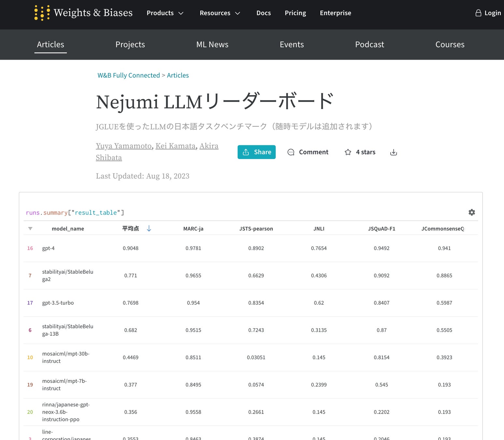Click the star icon to star article
The image size is (504, 440).
pos(348,152)
